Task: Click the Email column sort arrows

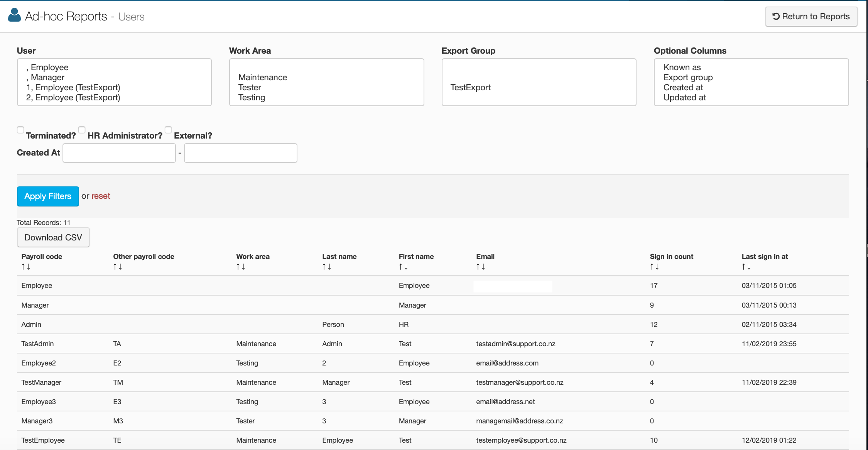Action: point(480,267)
